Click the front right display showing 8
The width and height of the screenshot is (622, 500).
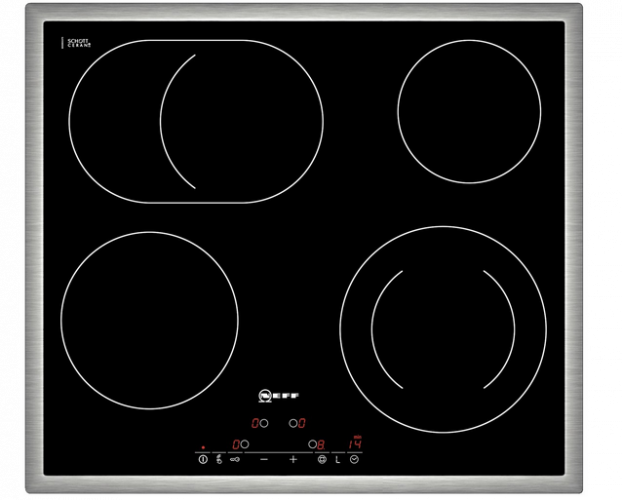click(321, 444)
